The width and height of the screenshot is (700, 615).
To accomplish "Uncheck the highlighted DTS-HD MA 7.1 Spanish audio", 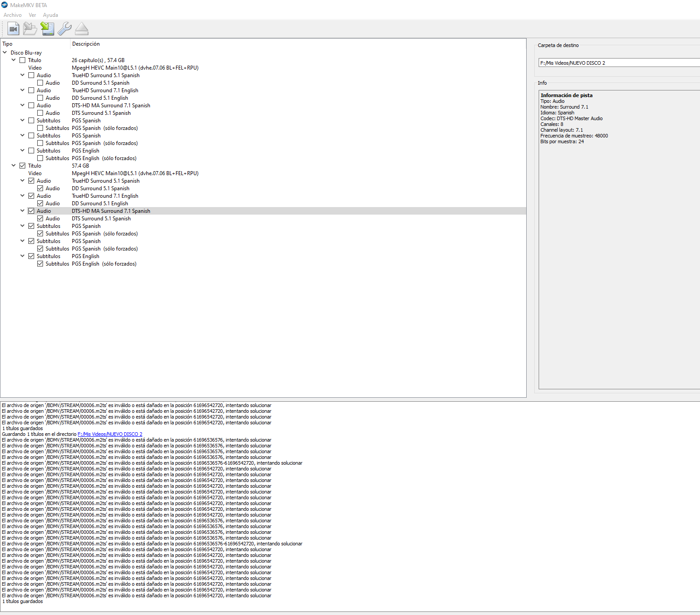I will click(x=31, y=211).
